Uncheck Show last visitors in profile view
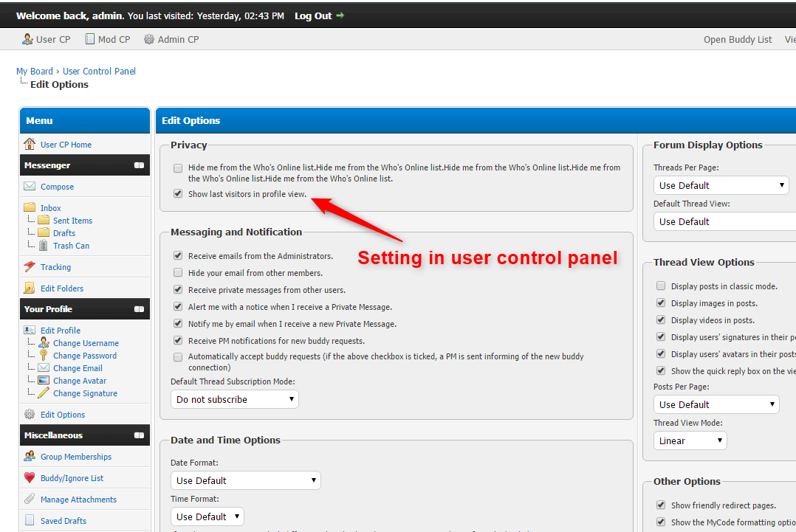This screenshot has height=532, width=796. [178, 194]
